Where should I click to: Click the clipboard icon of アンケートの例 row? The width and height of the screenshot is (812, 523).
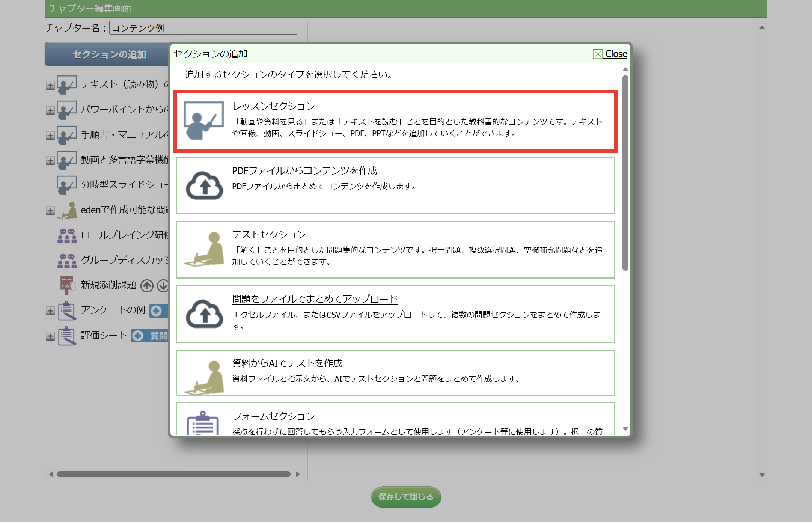tap(67, 310)
